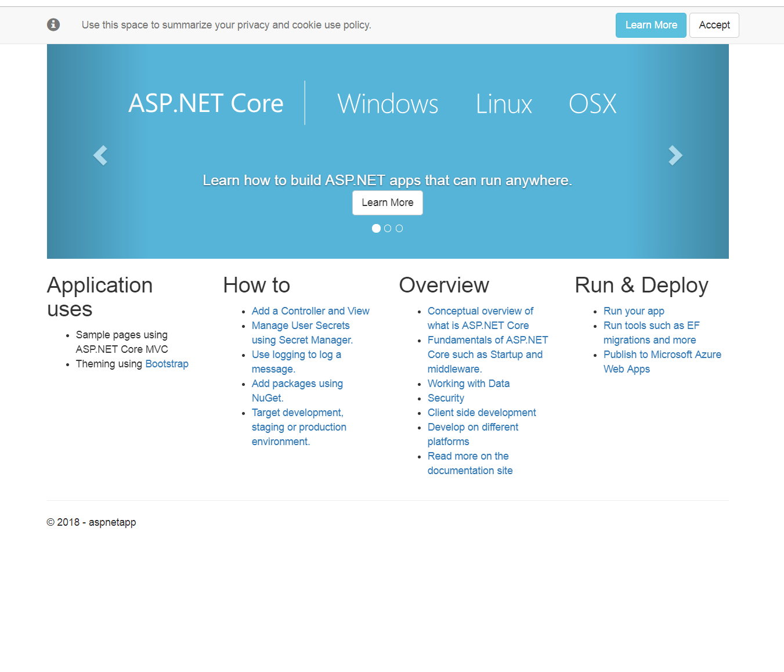
Task: Click Sample pages using ASP.NET Core MVC
Action: [x=122, y=342]
